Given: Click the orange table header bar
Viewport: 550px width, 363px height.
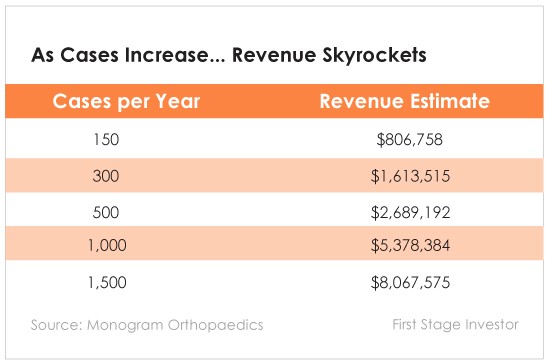Looking at the screenshot, I should coord(274,101).
